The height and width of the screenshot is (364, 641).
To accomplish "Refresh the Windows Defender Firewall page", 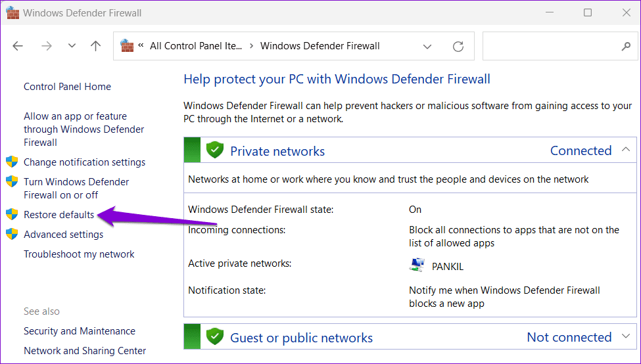I will pyautogui.click(x=458, y=47).
